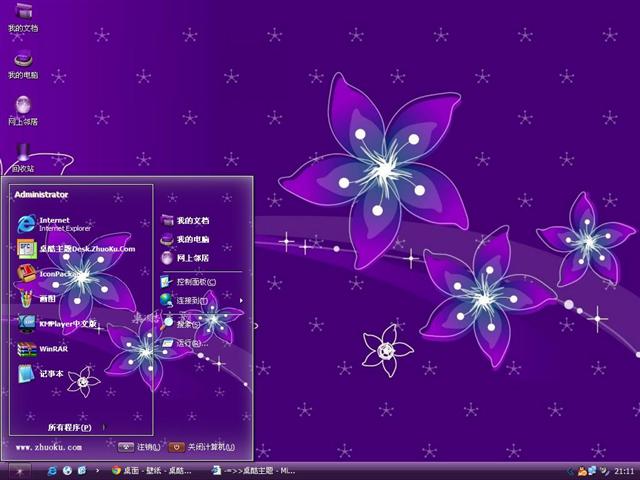
Task: Click the 21:11 taskbar clock
Action: 624,471
